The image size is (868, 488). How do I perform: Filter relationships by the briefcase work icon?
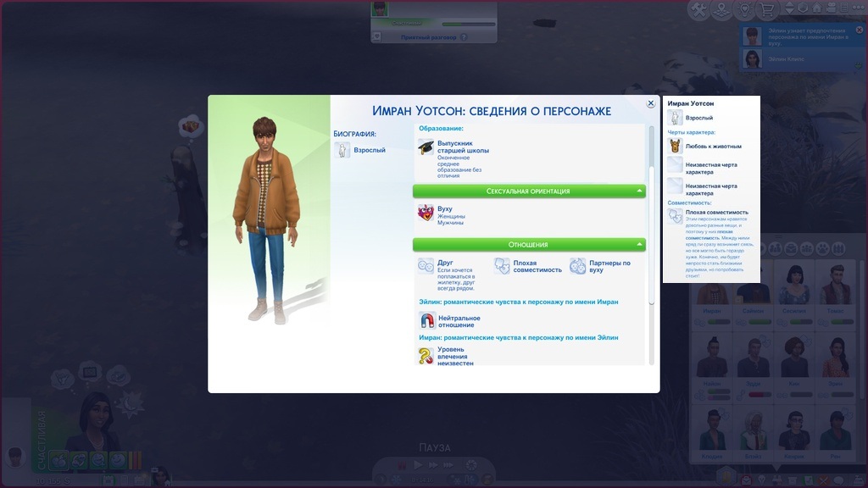click(x=791, y=248)
